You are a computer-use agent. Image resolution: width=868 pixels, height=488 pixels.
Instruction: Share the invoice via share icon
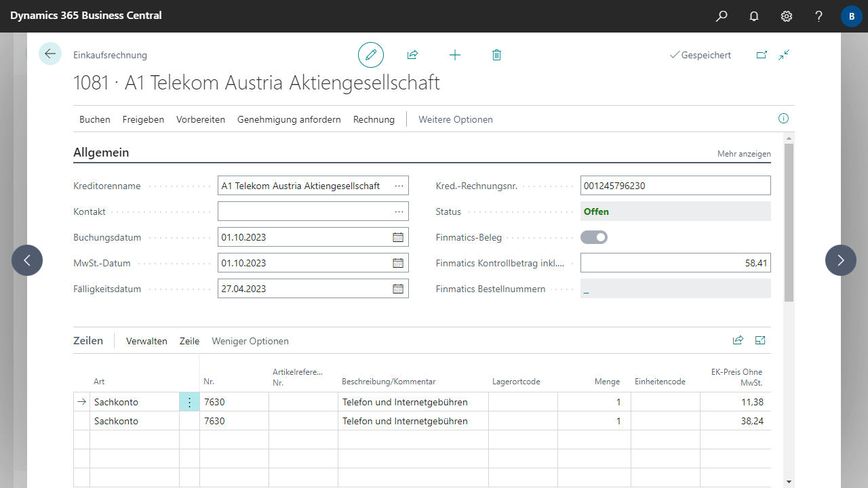412,55
